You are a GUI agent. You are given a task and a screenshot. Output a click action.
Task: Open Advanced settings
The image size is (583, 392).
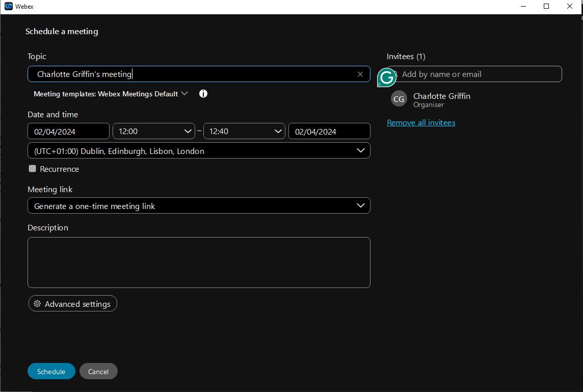tap(73, 303)
